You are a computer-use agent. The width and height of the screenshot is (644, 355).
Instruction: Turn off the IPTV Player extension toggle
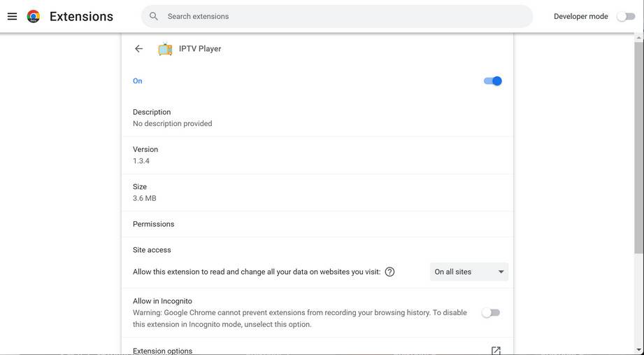(x=493, y=81)
